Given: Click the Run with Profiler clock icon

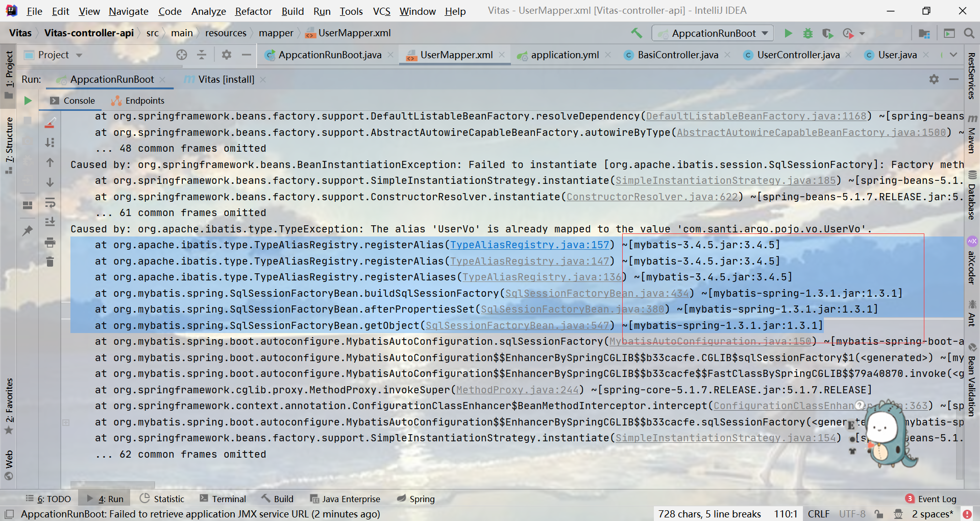Looking at the screenshot, I should coord(848,33).
